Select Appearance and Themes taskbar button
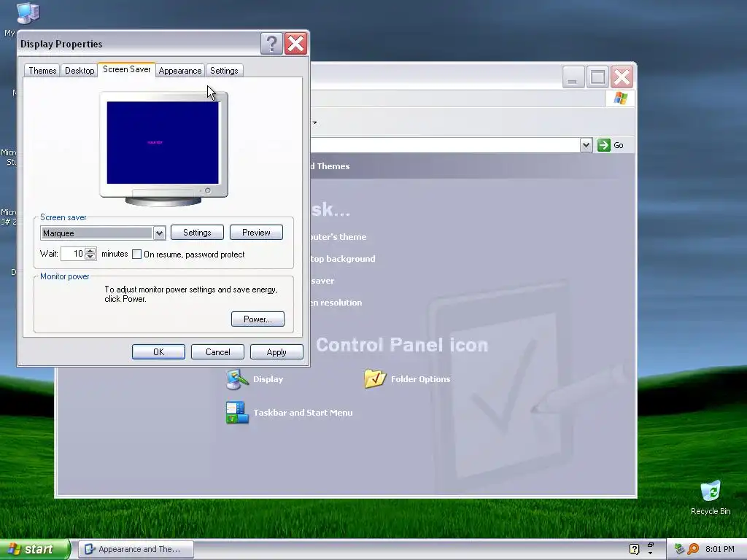 tap(136, 549)
